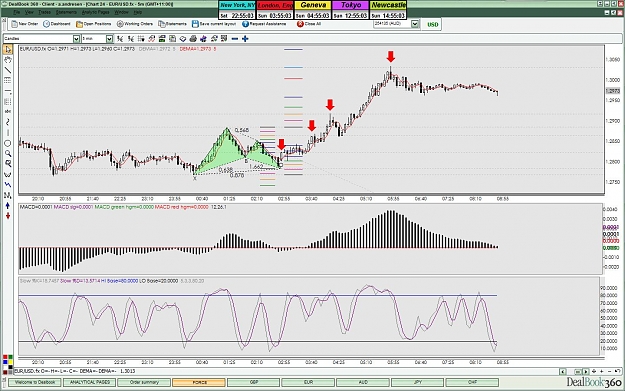Show Working Orders
625x391 pixels.
click(135, 24)
